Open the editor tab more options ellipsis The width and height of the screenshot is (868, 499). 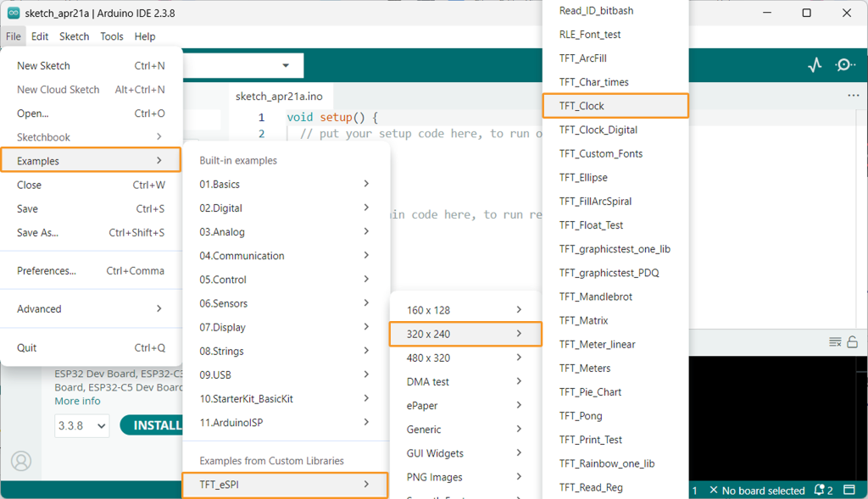[x=853, y=96]
